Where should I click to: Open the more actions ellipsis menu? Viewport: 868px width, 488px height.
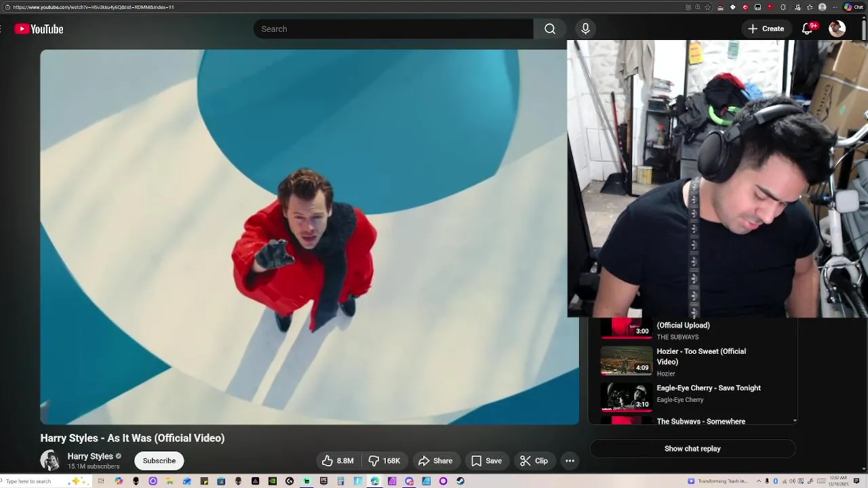(x=570, y=461)
